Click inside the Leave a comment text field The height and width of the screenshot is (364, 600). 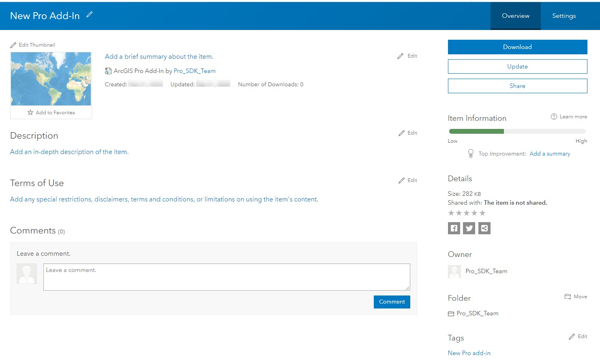pyautogui.click(x=227, y=277)
